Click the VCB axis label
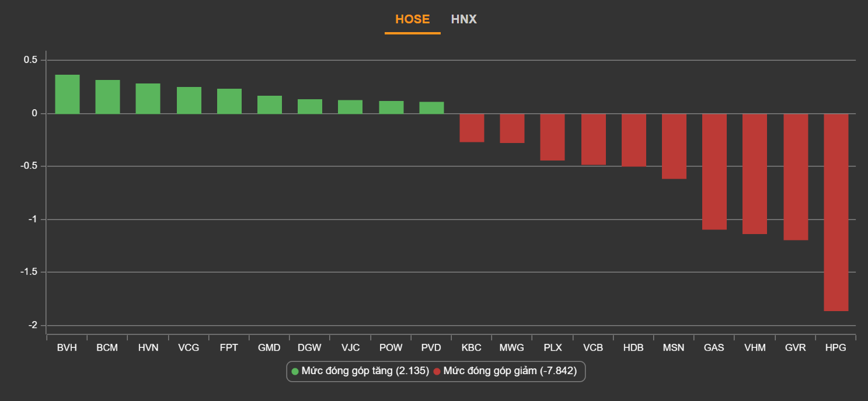The height and width of the screenshot is (401, 868). click(x=592, y=348)
